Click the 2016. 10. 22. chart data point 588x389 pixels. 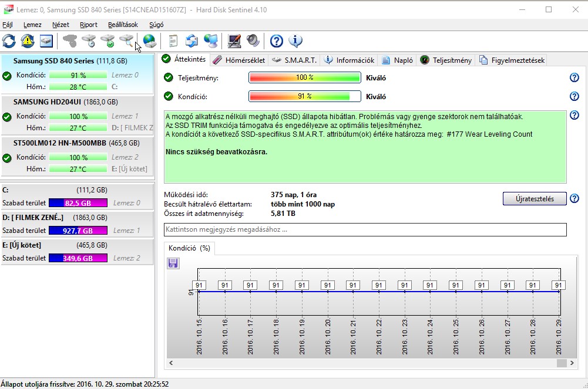click(379, 291)
